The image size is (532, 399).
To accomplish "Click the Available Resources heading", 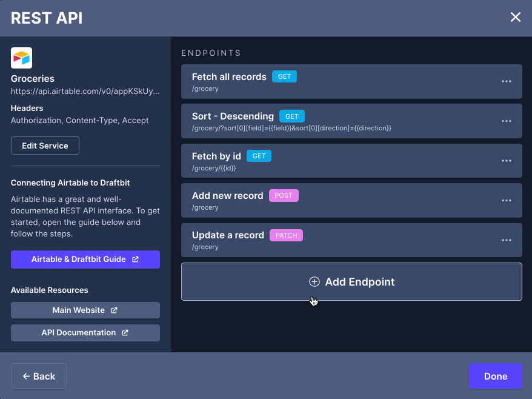I will point(50,290).
